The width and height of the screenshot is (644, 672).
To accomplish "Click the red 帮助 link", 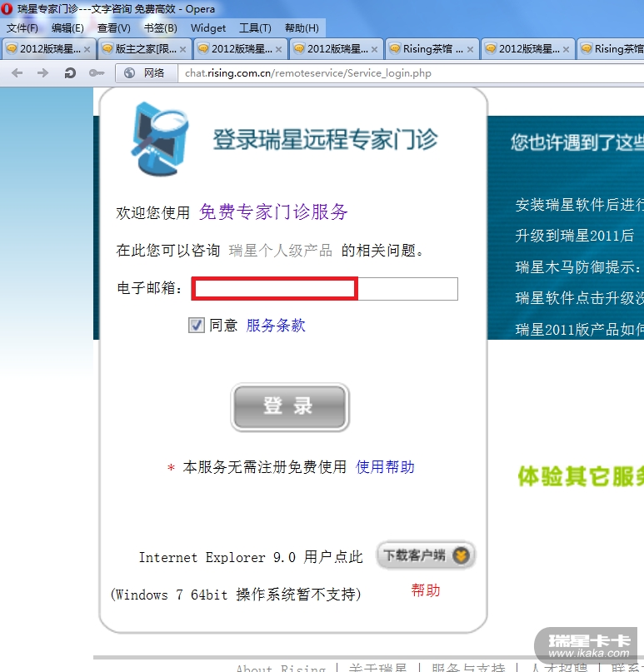I will coord(426,590).
